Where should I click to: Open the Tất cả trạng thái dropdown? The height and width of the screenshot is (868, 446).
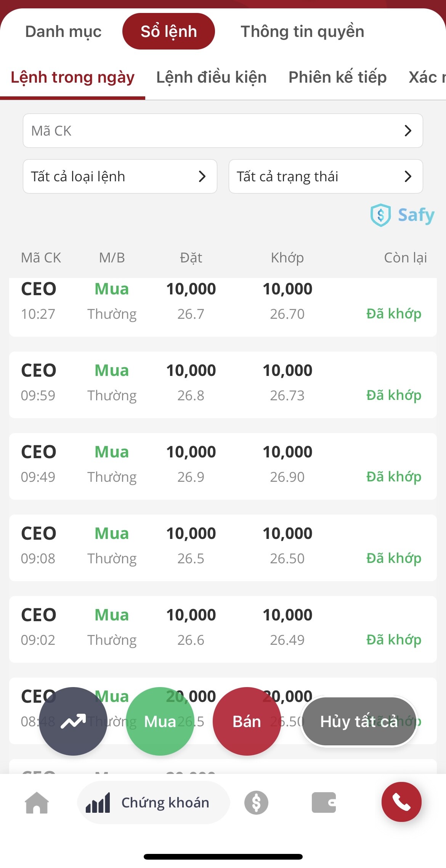[x=326, y=176]
